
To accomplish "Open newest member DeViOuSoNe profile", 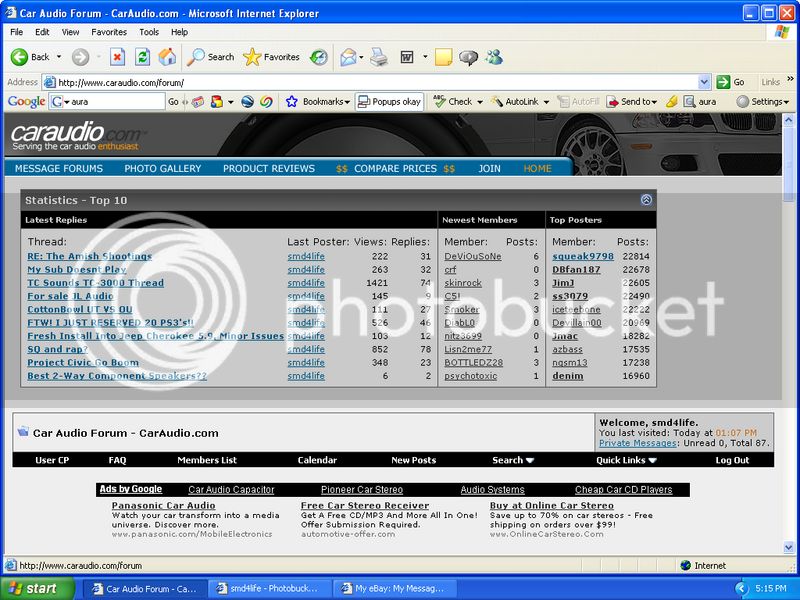I will point(472,256).
